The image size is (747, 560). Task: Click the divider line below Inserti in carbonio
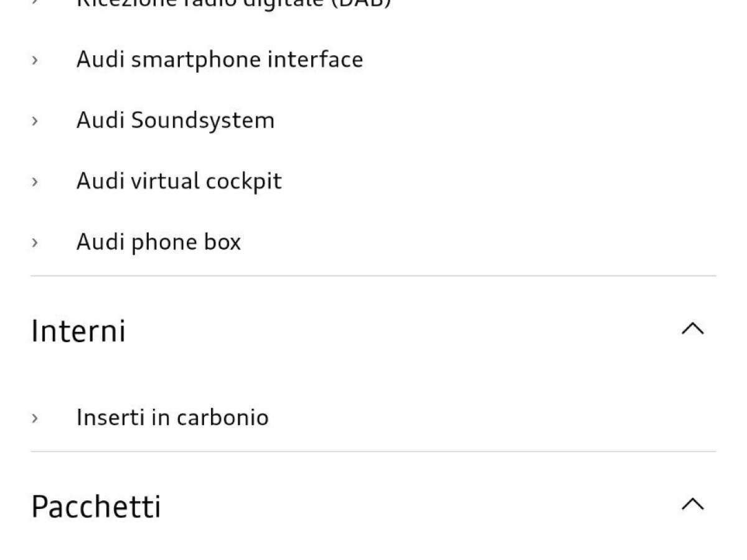[x=374, y=451]
